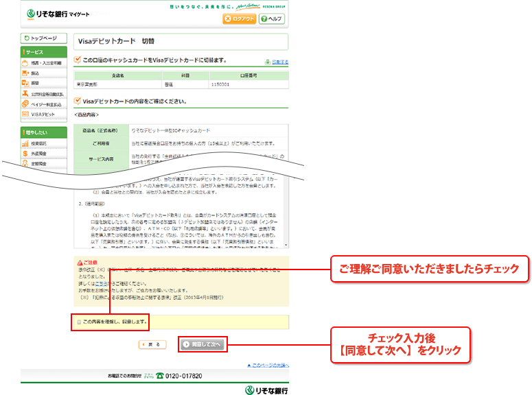Click the りそな銀行 マイゲート logo
Viewport: 532px width, 395px height.
(x=58, y=14)
